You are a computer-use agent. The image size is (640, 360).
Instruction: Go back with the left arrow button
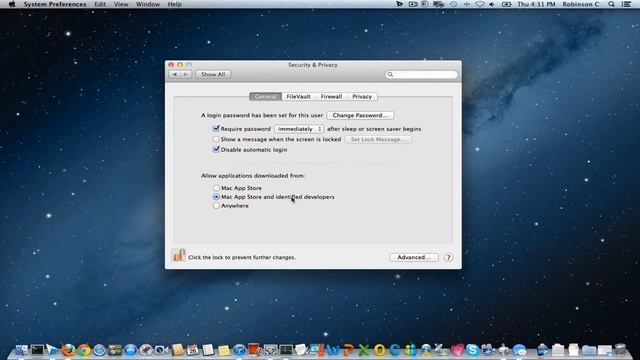pyautogui.click(x=175, y=74)
